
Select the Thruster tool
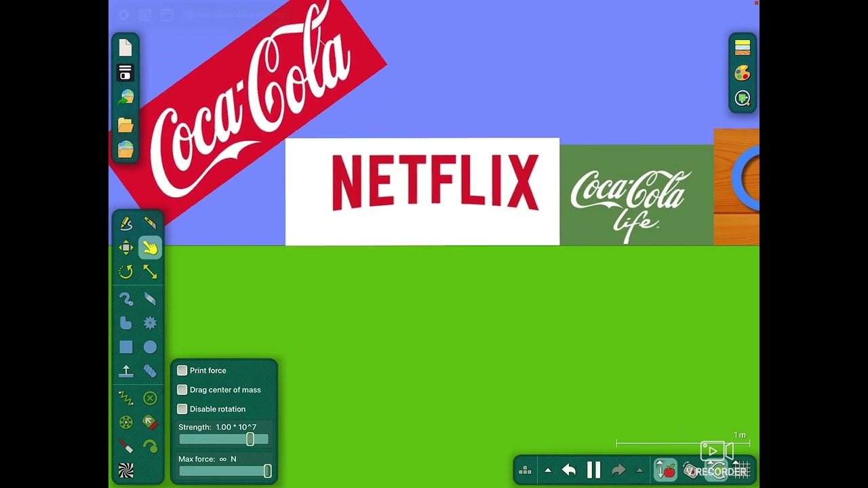(x=150, y=422)
